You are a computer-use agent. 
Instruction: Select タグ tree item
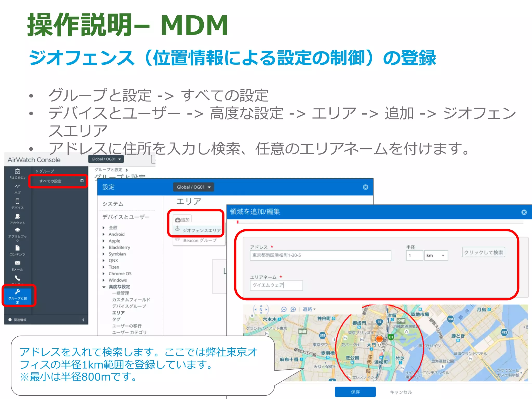pyautogui.click(x=116, y=319)
